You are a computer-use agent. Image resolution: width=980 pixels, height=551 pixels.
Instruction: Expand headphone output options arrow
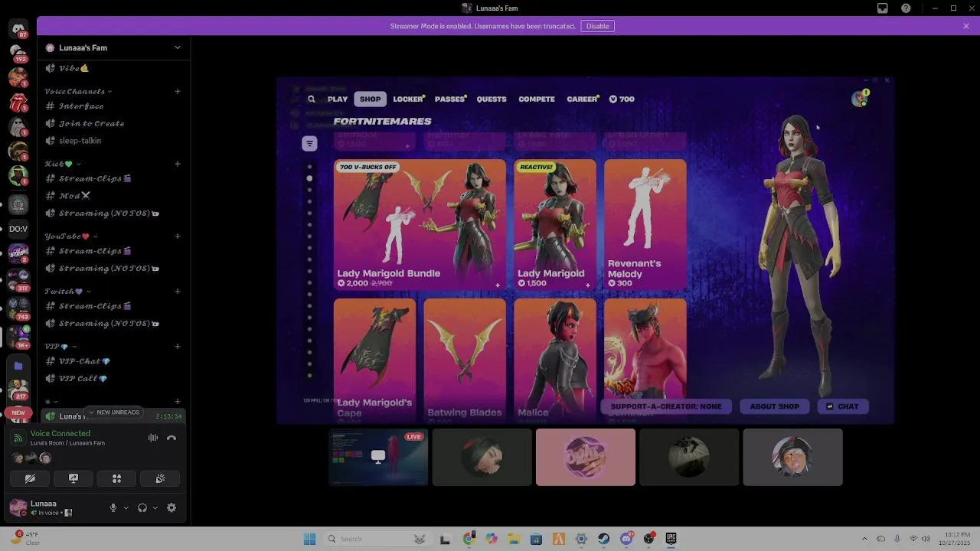pyautogui.click(x=155, y=507)
